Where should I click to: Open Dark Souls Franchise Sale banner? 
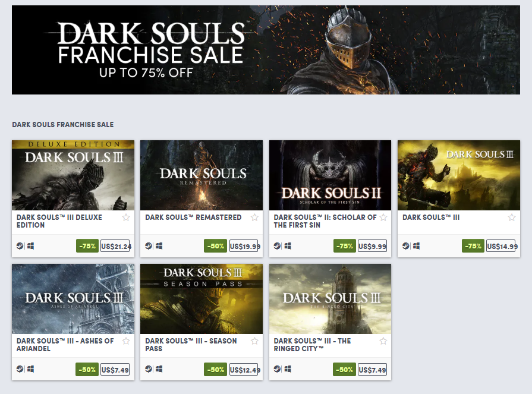coord(266,50)
